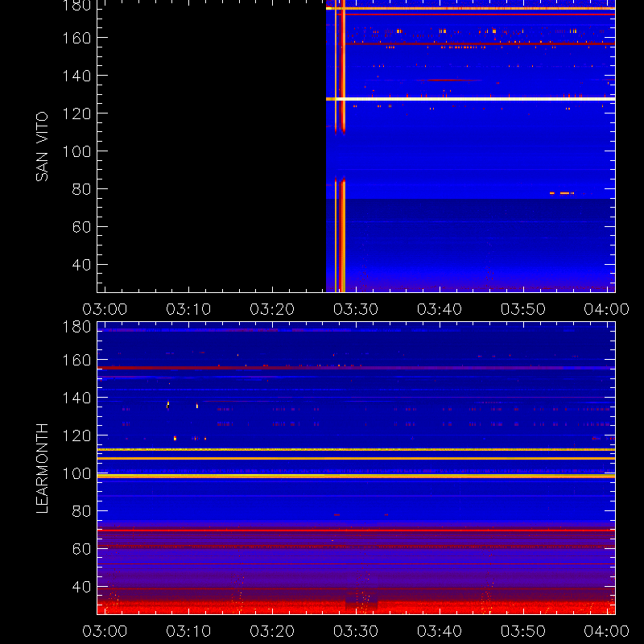Click the SAN VITO axis title
The height and width of the screenshot is (644, 644).
[x=42, y=147]
